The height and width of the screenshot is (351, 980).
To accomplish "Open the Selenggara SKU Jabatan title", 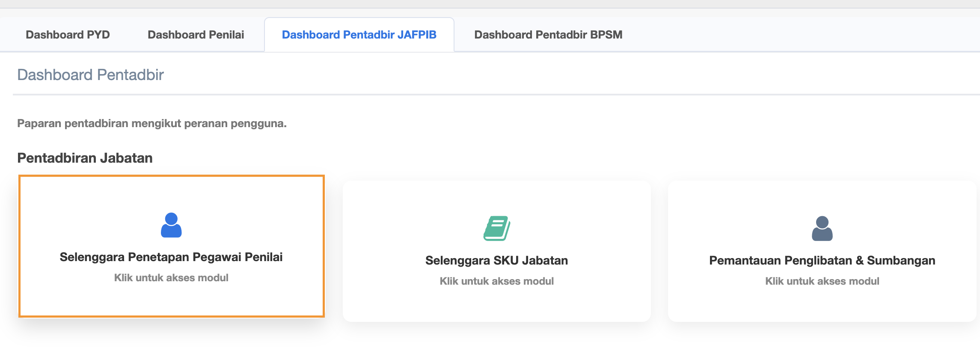I will 496,260.
